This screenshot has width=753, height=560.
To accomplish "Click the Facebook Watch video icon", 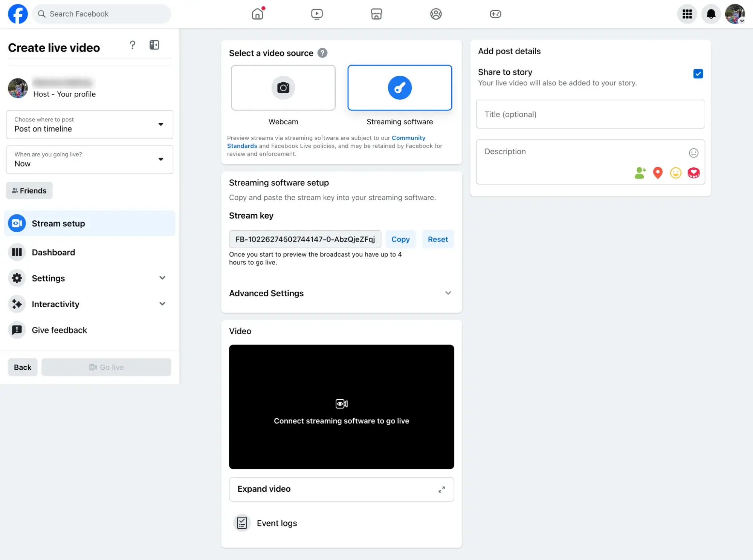I will point(317,14).
